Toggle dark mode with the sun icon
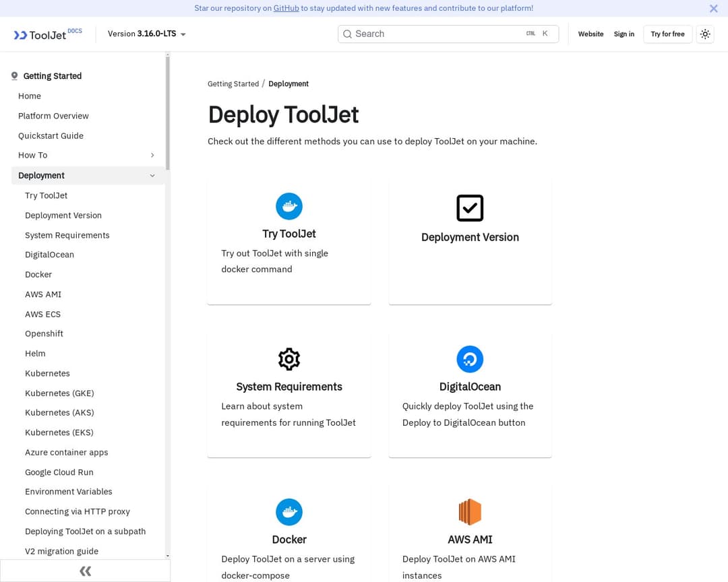Image resolution: width=728 pixels, height=582 pixels. click(x=705, y=34)
